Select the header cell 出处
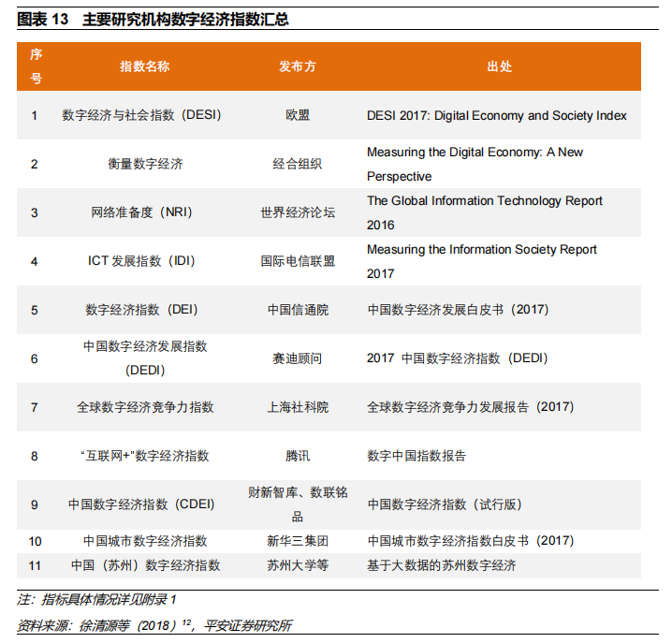The height and width of the screenshot is (643, 672). [499, 66]
